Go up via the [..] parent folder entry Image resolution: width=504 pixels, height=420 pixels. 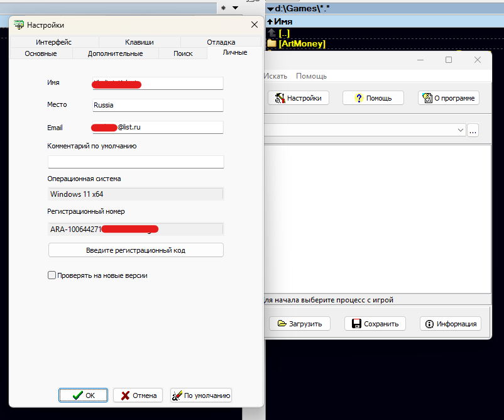[x=283, y=33]
